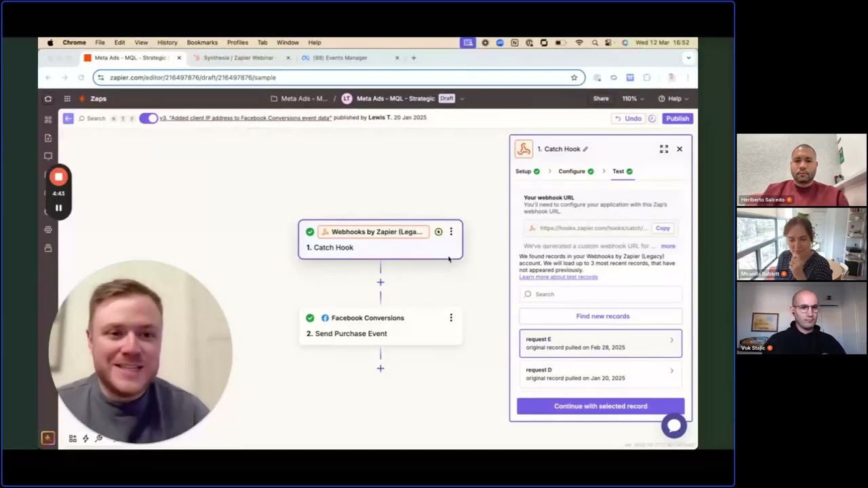Open the Chrome three-dot menu

pyautogui.click(x=688, y=78)
